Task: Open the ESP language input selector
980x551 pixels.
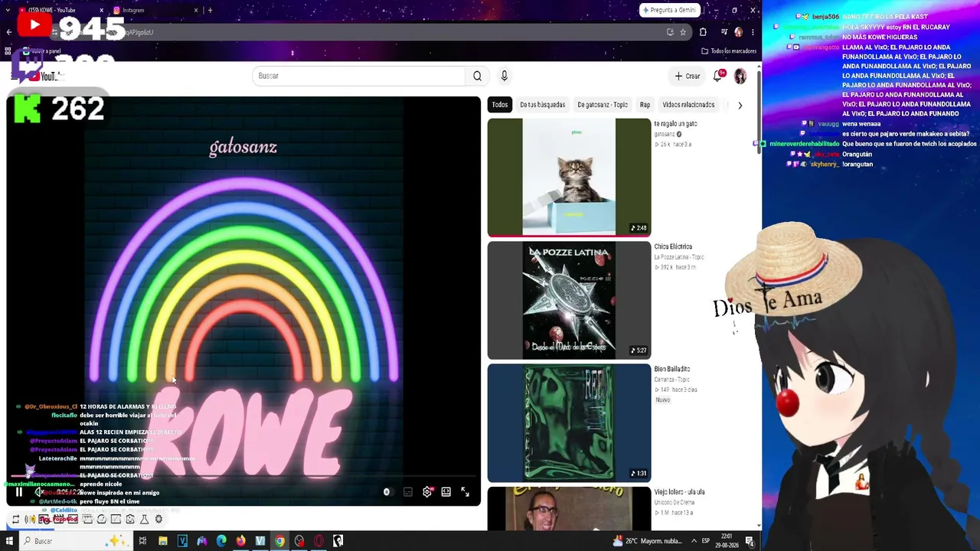Action: (x=706, y=541)
